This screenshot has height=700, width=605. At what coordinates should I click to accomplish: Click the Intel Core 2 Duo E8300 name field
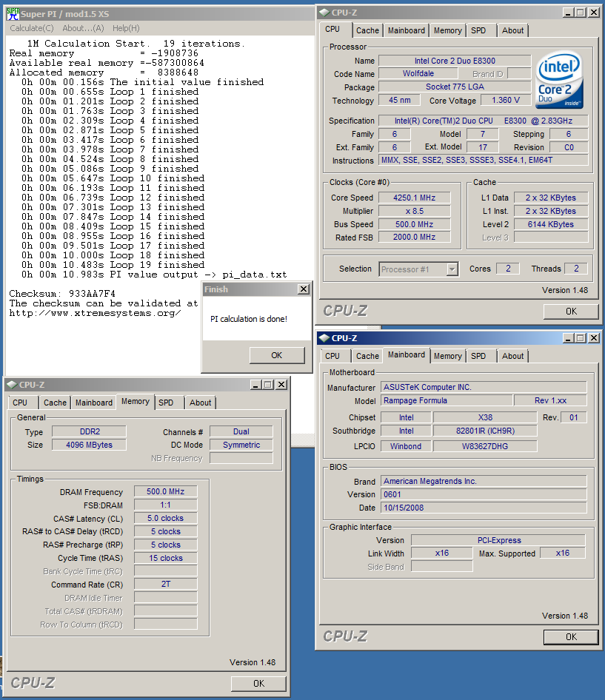tap(455, 61)
